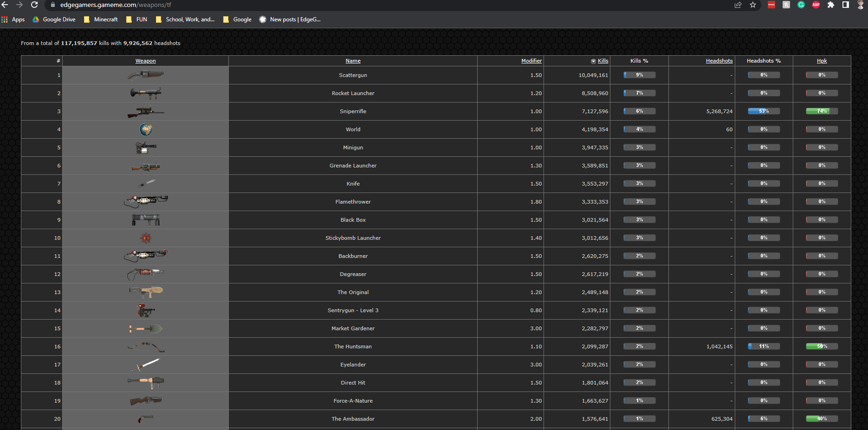Sort the table by Weapon header

(x=146, y=61)
